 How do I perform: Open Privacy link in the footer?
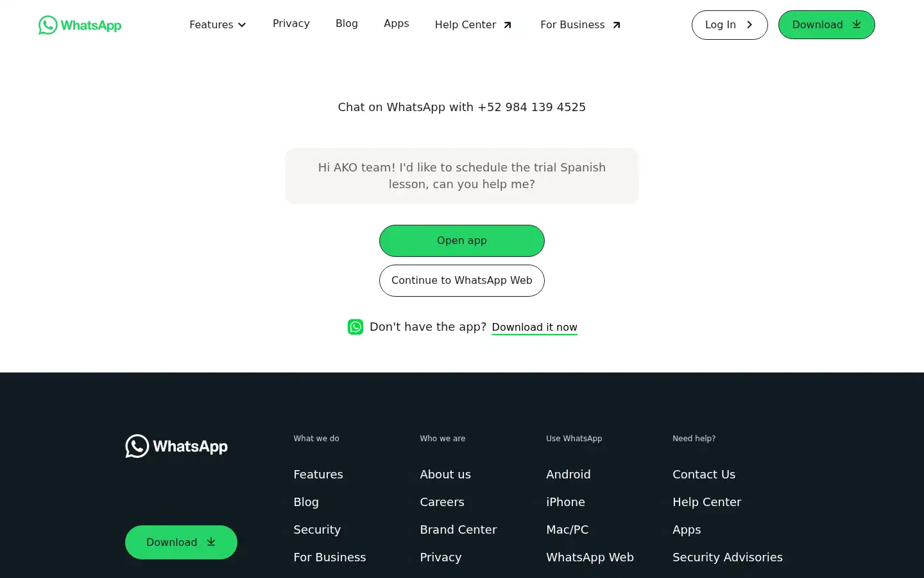[x=441, y=557]
